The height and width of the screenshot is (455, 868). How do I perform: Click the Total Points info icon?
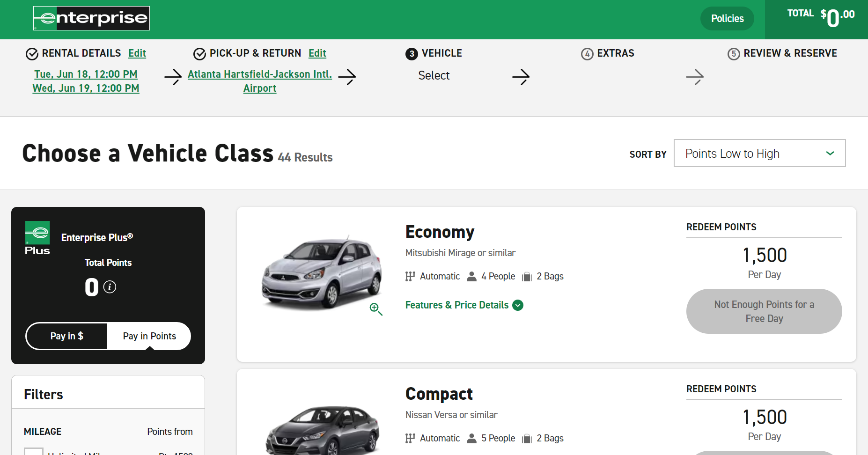click(x=110, y=287)
